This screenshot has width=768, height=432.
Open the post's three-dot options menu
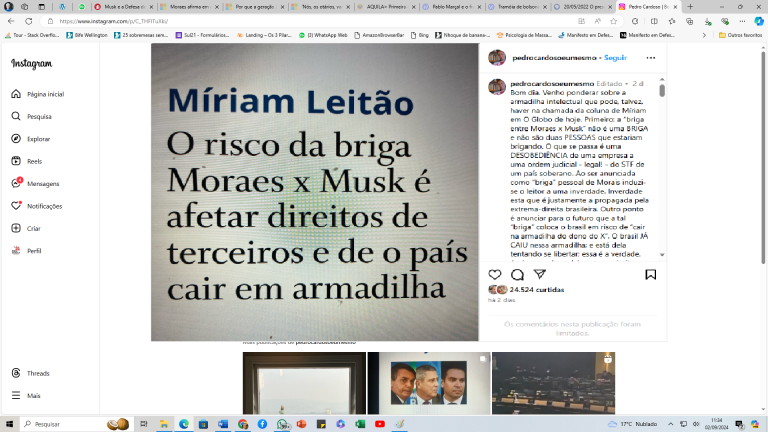(650, 58)
